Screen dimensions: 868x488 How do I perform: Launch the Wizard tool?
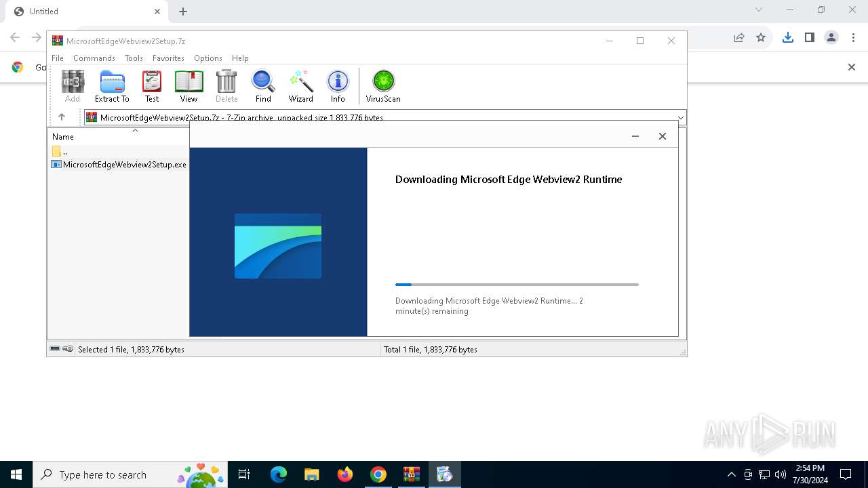(x=300, y=86)
